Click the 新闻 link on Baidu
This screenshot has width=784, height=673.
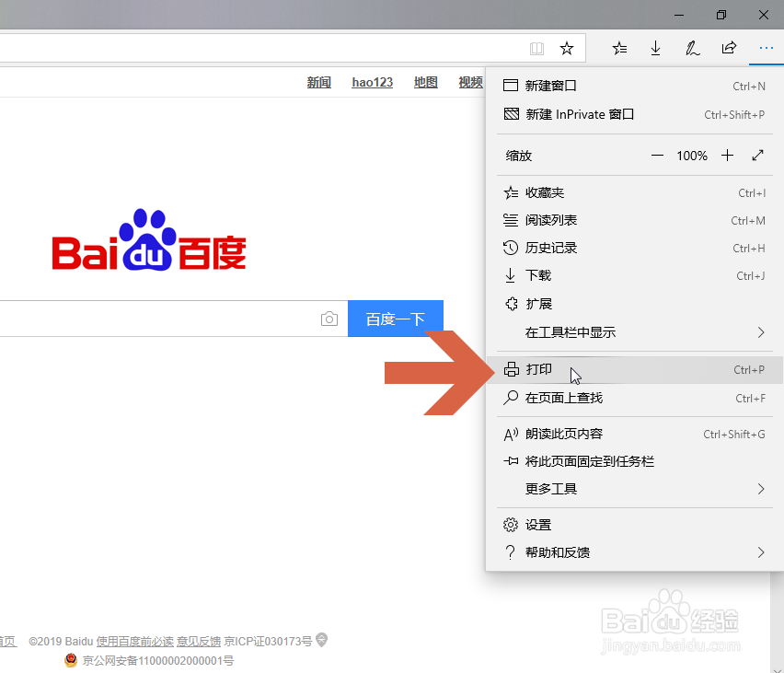[x=319, y=82]
